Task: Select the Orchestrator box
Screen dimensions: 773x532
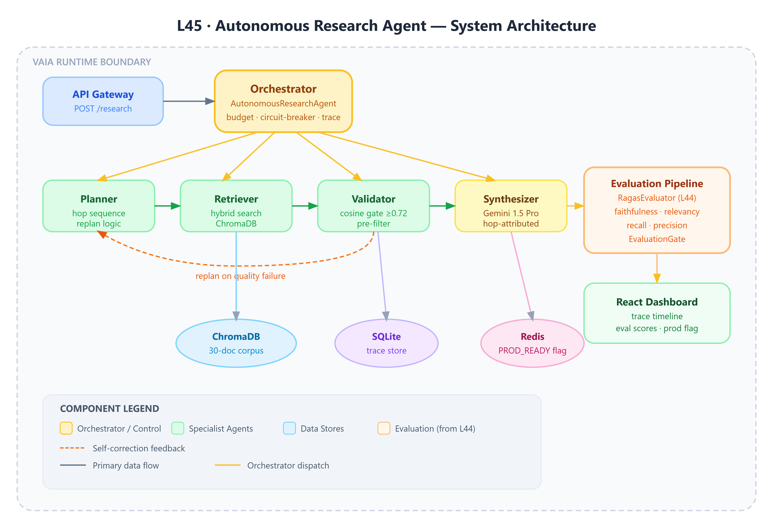Action: pos(283,101)
